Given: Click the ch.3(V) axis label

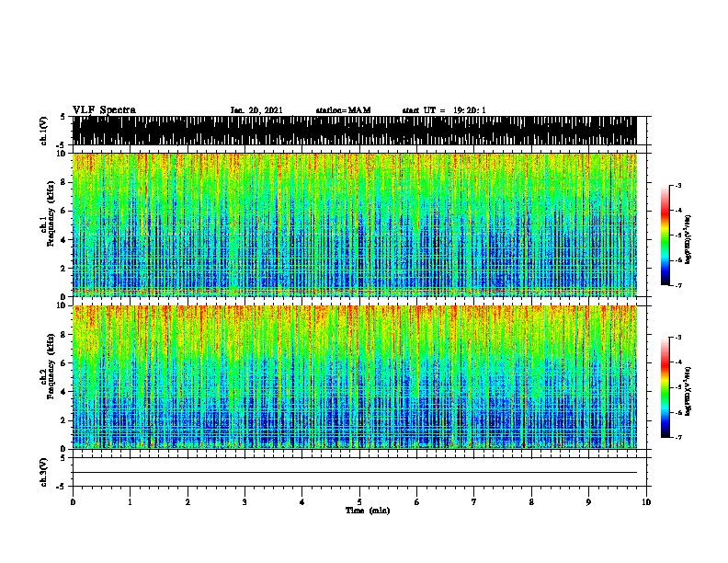Looking at the screenshot, I should pyautogui.click(x=44, y=472).
